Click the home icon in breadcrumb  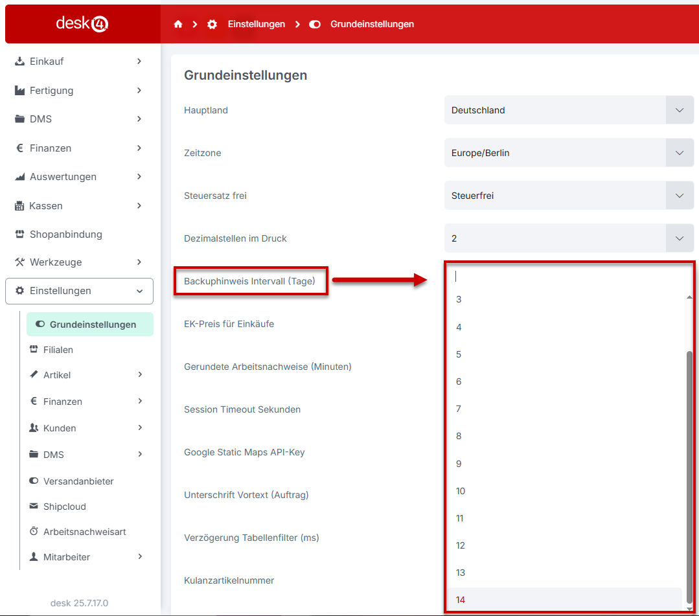[178, 24]
